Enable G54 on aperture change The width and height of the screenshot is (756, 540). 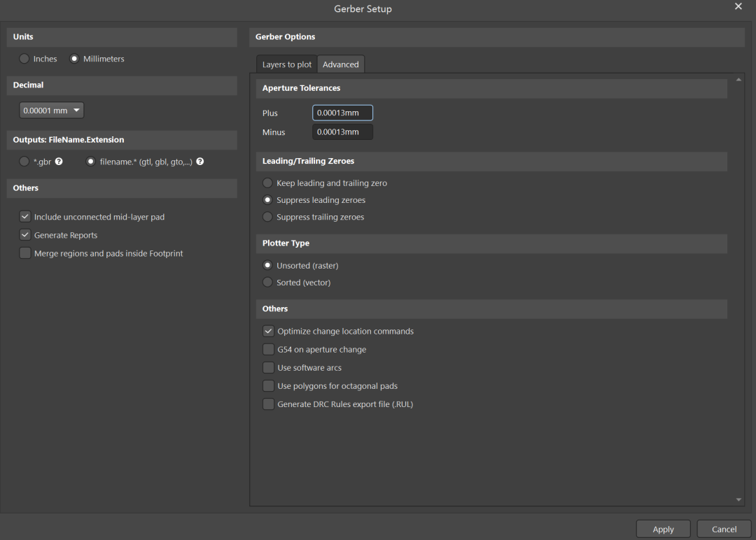point(268,349)
